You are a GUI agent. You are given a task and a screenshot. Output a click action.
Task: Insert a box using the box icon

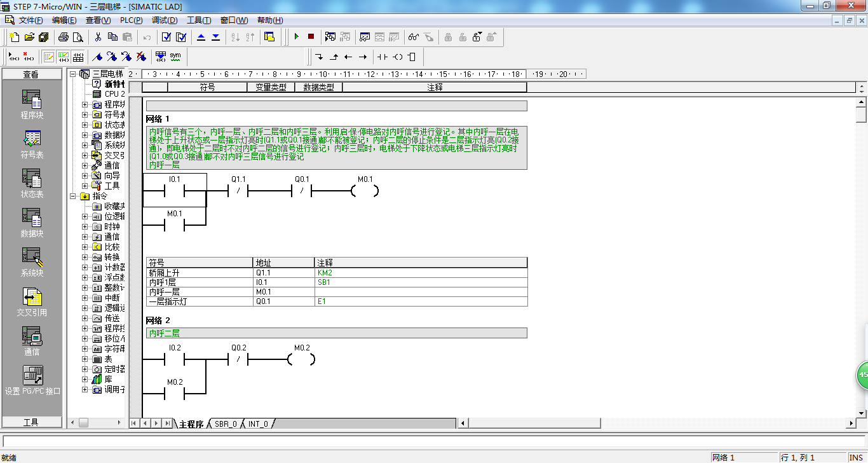(412, 57)
